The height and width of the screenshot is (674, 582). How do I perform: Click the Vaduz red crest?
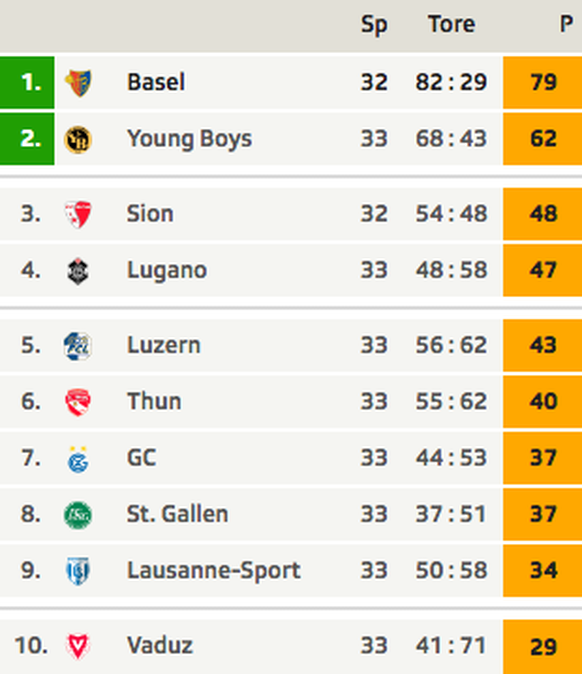78,646
